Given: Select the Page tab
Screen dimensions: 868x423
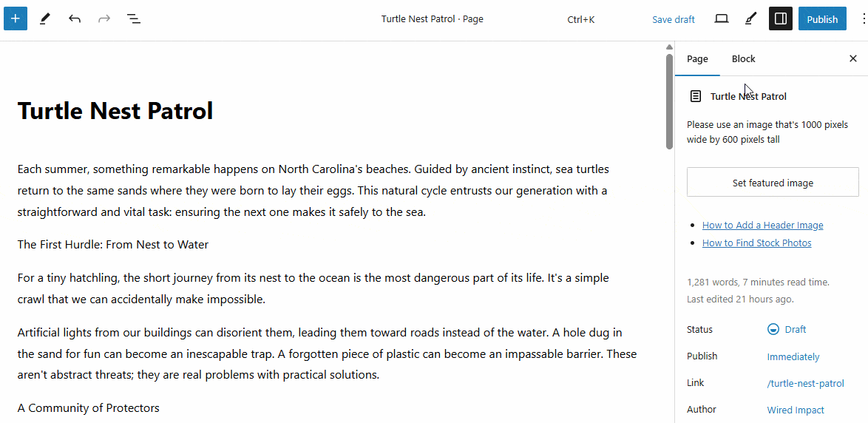Looking at the screenshot, I should click(697, 58).
